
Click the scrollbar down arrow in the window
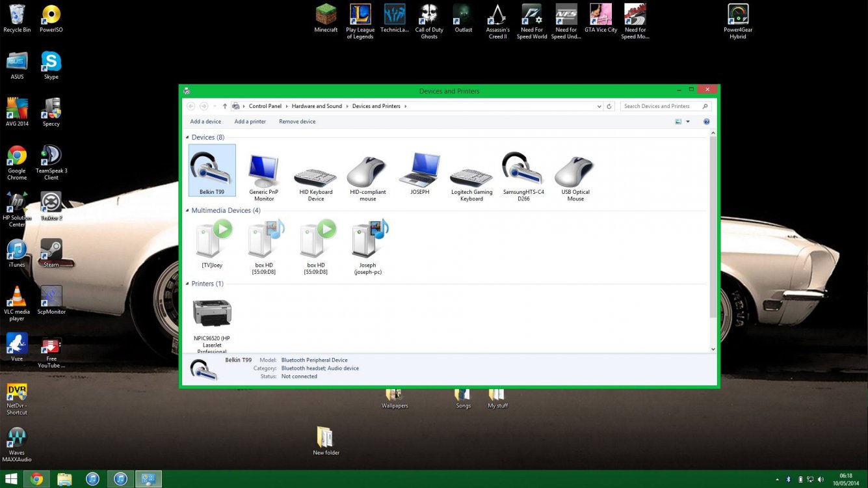tap(713, 349)
